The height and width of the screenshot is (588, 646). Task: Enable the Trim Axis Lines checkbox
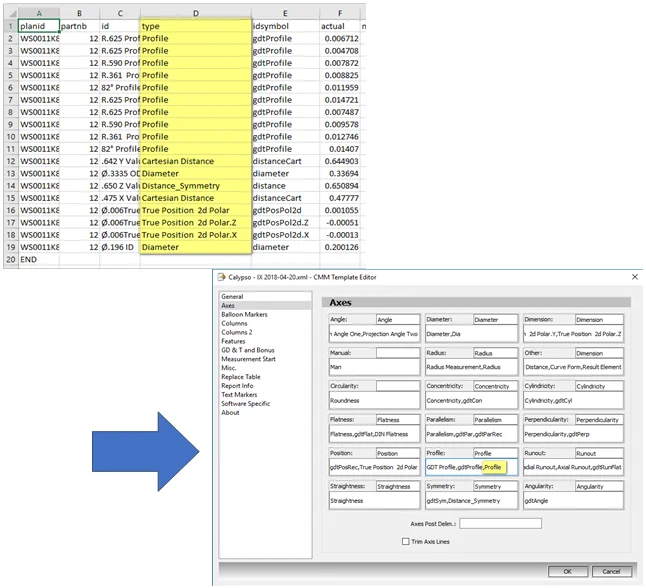[404, 541]
